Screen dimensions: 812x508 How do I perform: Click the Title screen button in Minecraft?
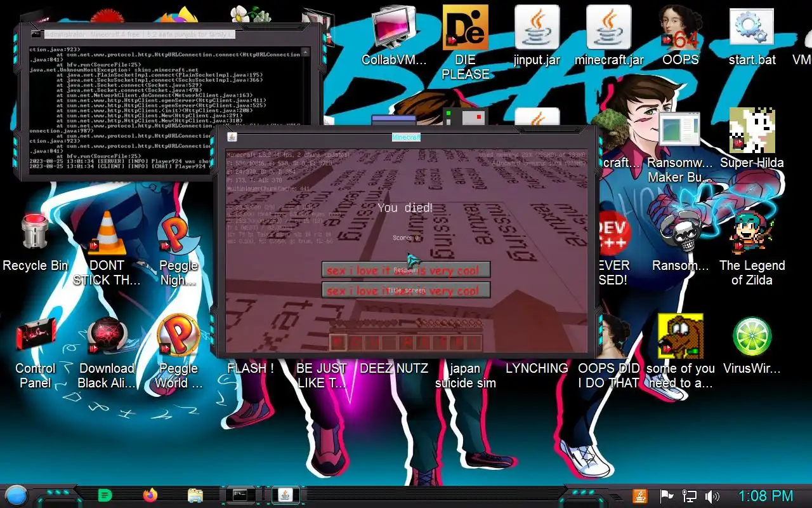tap(406, 290)
